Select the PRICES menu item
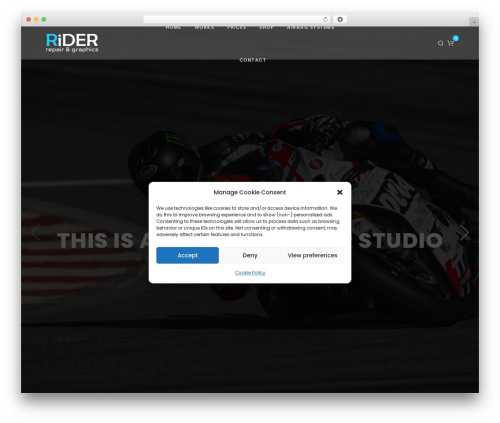The height and width of the screenshot is (423, 500). tap(237, 27)
